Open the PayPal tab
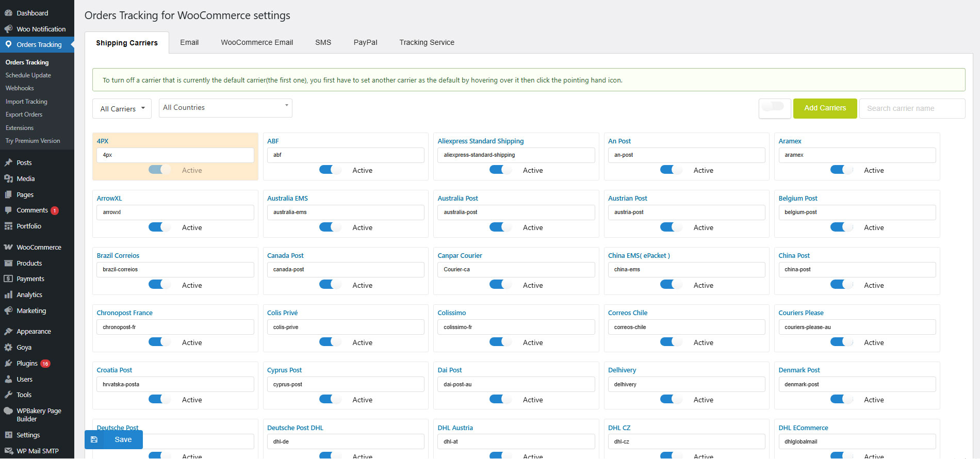Image resolution: width=980 pixels, height=459 pixels. pos(365,42)
